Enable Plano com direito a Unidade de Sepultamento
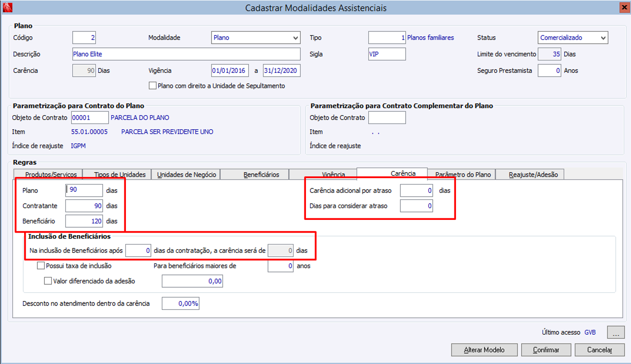This screenshot has height=364, width=631. point(152,86)
